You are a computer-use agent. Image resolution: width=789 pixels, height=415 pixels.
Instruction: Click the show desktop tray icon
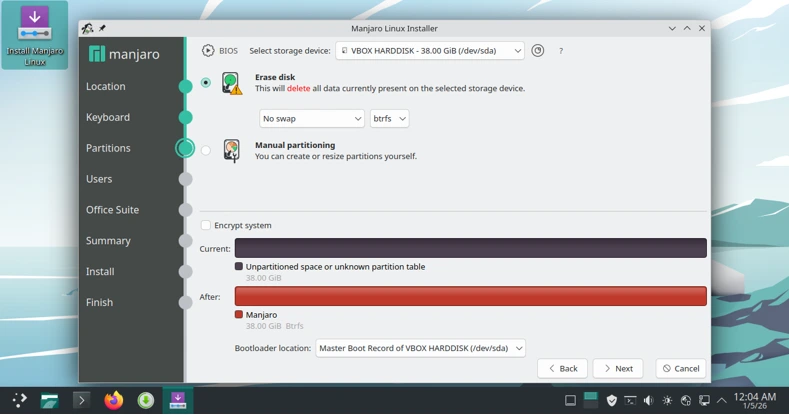(x=570, y=400)
